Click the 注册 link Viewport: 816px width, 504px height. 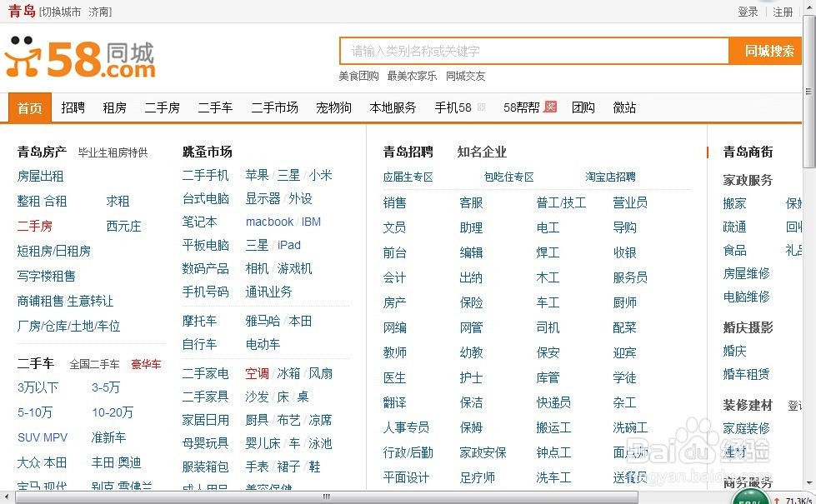(783, 12)
